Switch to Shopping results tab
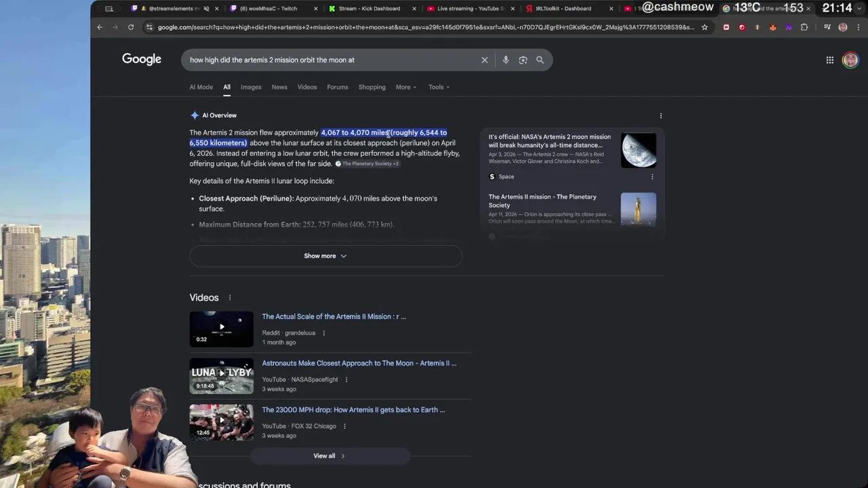The width and height of the screenshot is (868, 488). point(372,87)
